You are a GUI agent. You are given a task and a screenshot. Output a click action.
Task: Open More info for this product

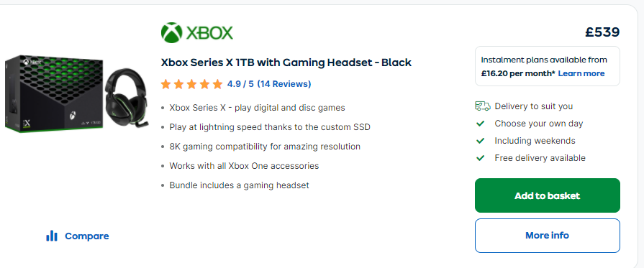(548, 236)
